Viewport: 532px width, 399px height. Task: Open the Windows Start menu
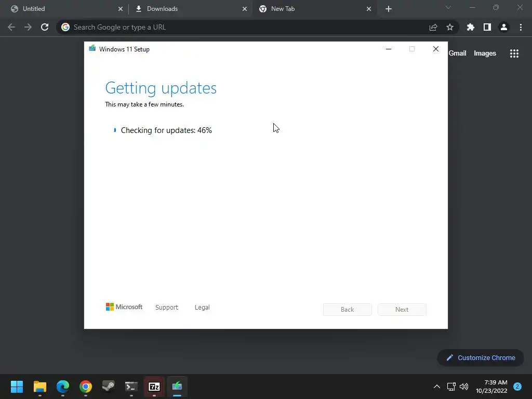[17, 387]
